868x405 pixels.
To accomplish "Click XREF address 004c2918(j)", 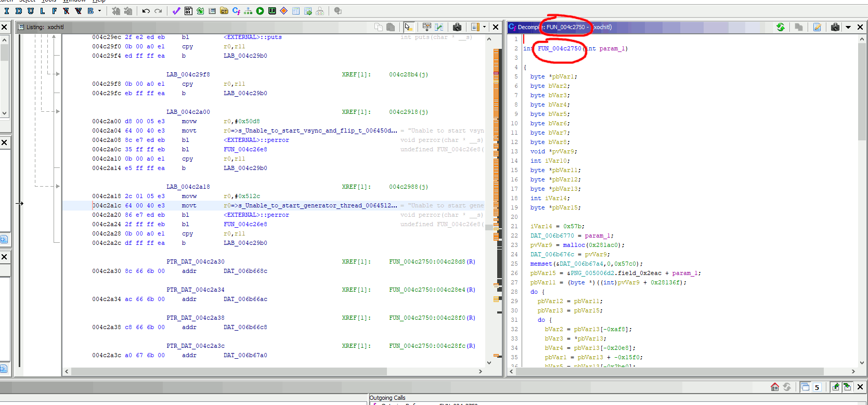I will pos(408,112).
